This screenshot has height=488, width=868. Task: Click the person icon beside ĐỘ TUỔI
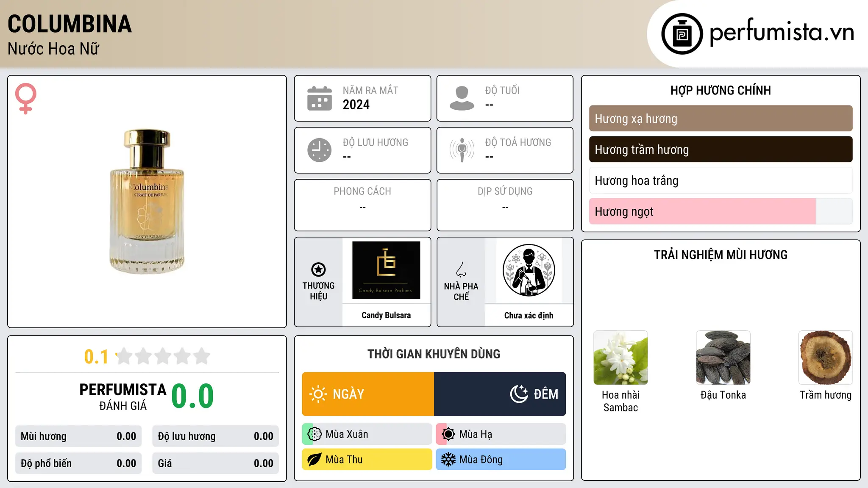[x=462, y=98]
